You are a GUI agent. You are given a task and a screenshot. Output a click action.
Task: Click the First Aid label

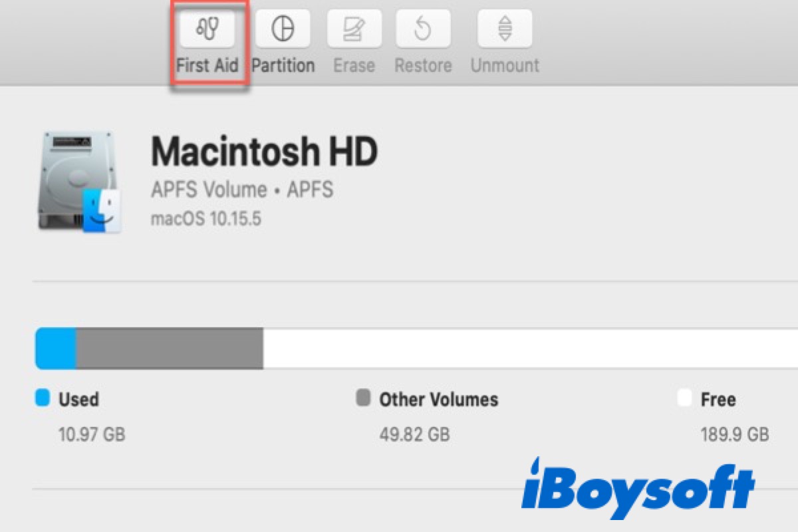[x=207, y=65]
